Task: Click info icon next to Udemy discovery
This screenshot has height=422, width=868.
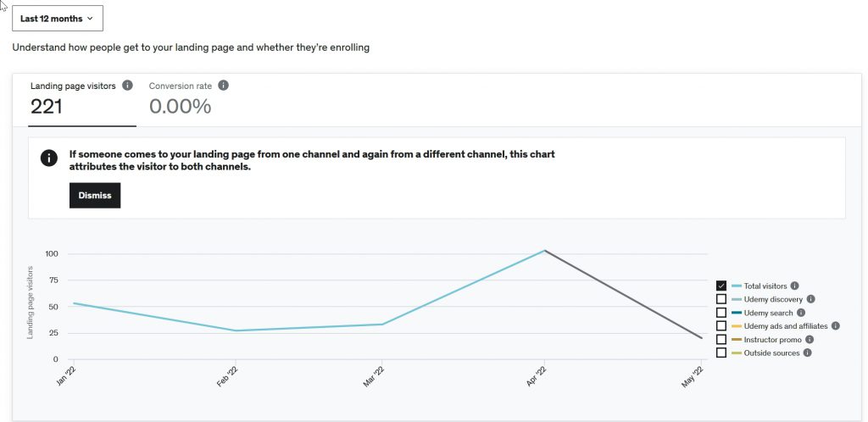Action: (810, 299)
